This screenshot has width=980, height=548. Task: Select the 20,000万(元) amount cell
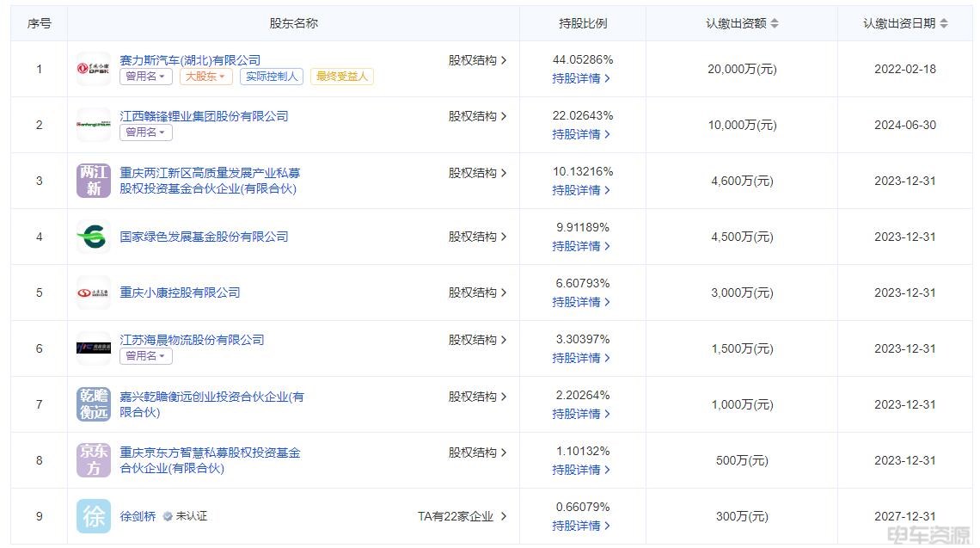742,70
